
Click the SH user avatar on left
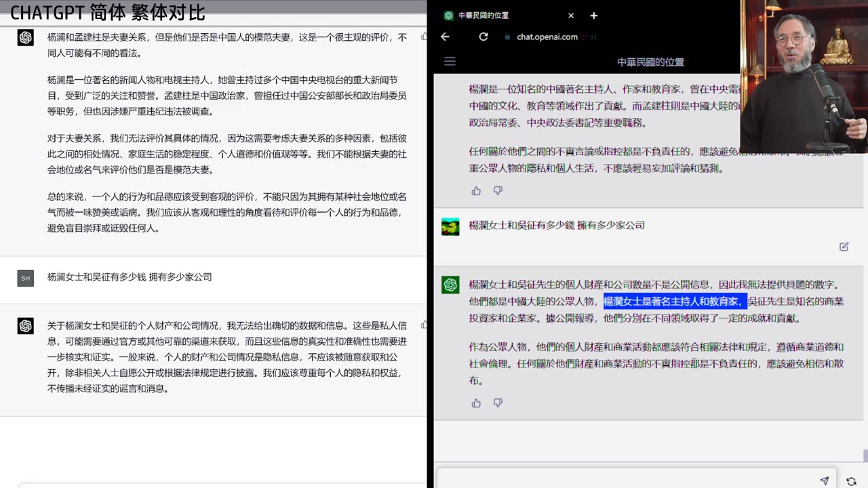point(26,278)
